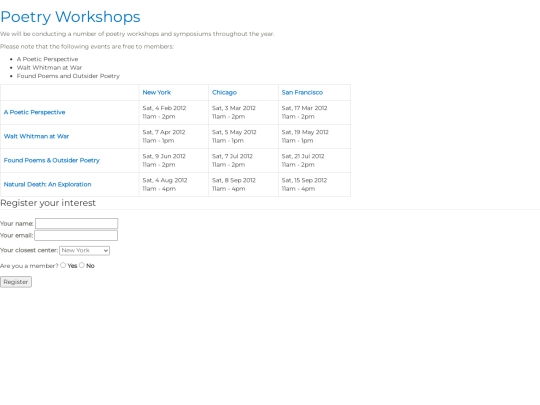Focus the Your email input field
Screen dimensions: 540x405
click(76, 235)
